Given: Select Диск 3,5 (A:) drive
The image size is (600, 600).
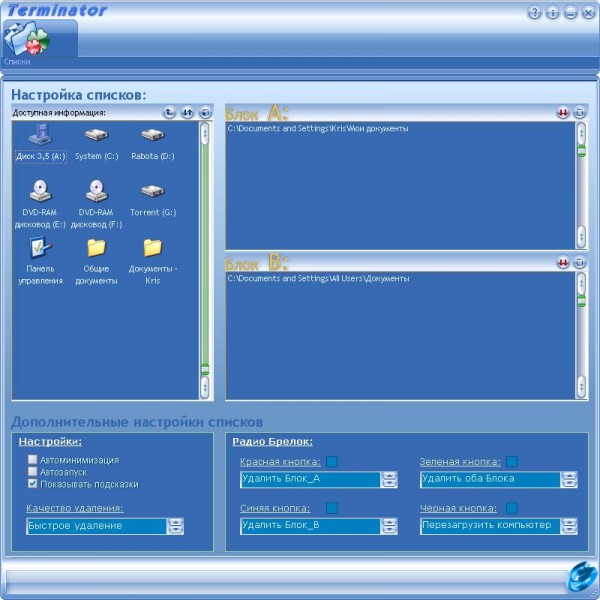Looking at the screenshot, I should coord(41,144).
